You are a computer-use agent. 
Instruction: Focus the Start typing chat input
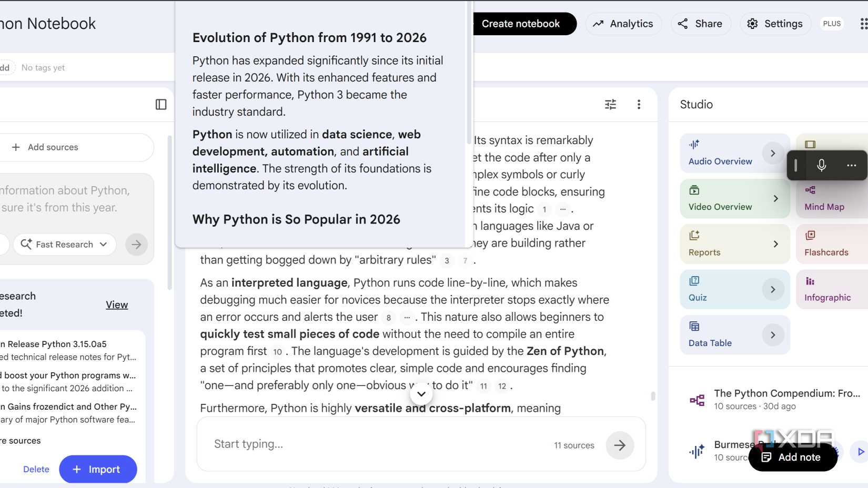[x=379, y=444]
